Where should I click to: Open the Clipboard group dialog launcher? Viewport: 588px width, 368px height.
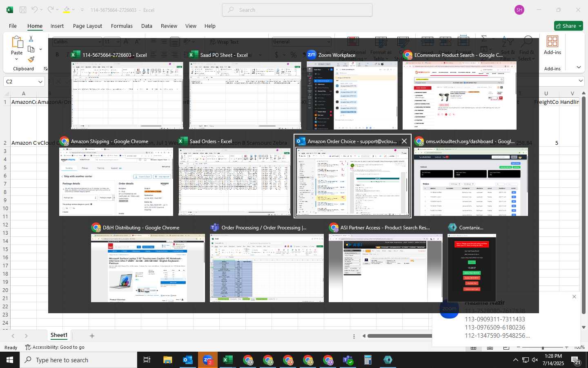45,69
